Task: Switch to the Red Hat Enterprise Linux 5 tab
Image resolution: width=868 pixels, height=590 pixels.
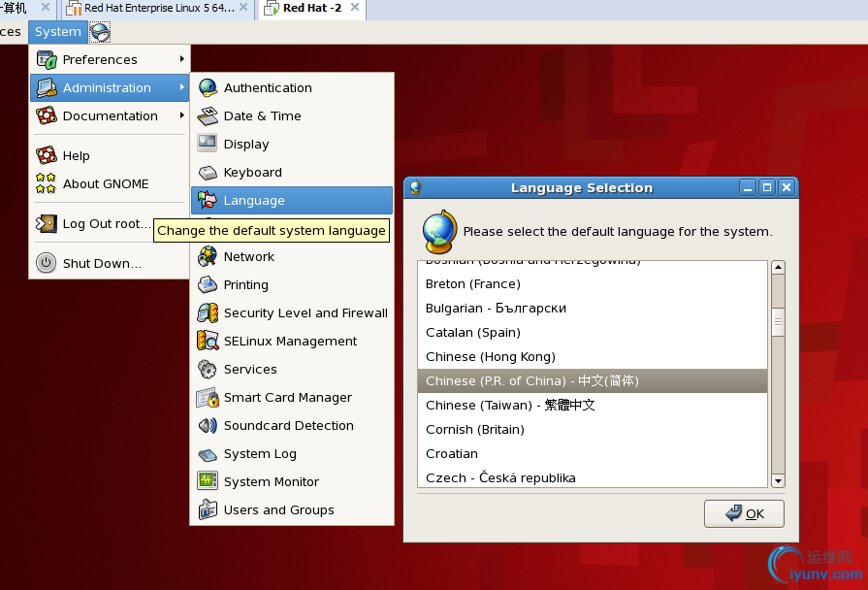Action: click(153, 8)
